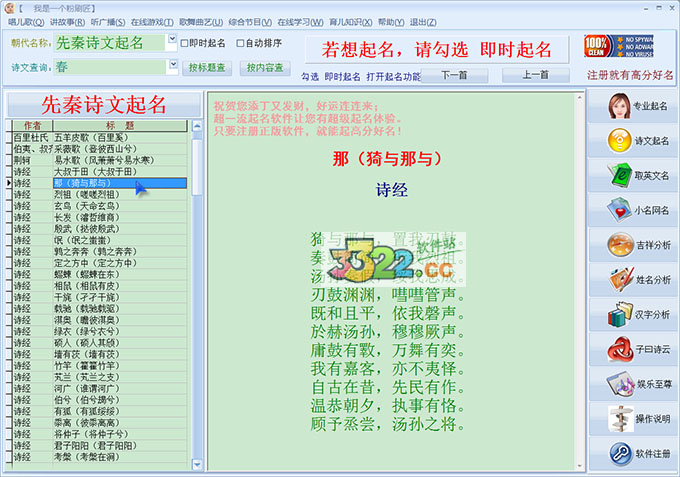The image size is (680, 477).
Task: Select row 长发（濬哲维商）
Action: [120, 218]
